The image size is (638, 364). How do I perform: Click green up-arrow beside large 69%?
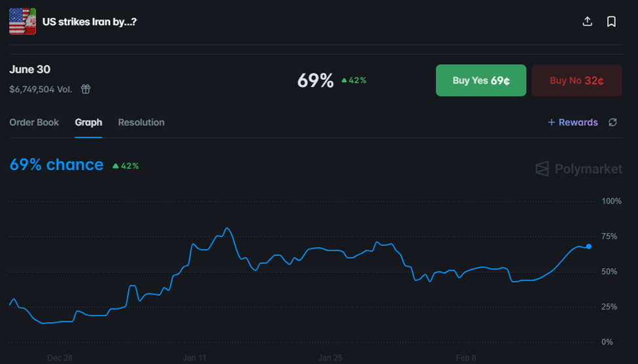tap(345, 80)
